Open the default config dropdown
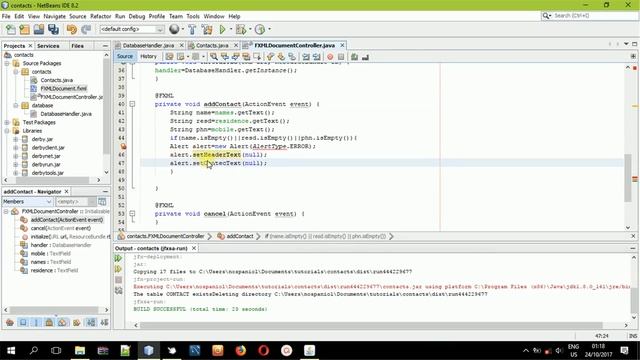 tap(132, 29)
